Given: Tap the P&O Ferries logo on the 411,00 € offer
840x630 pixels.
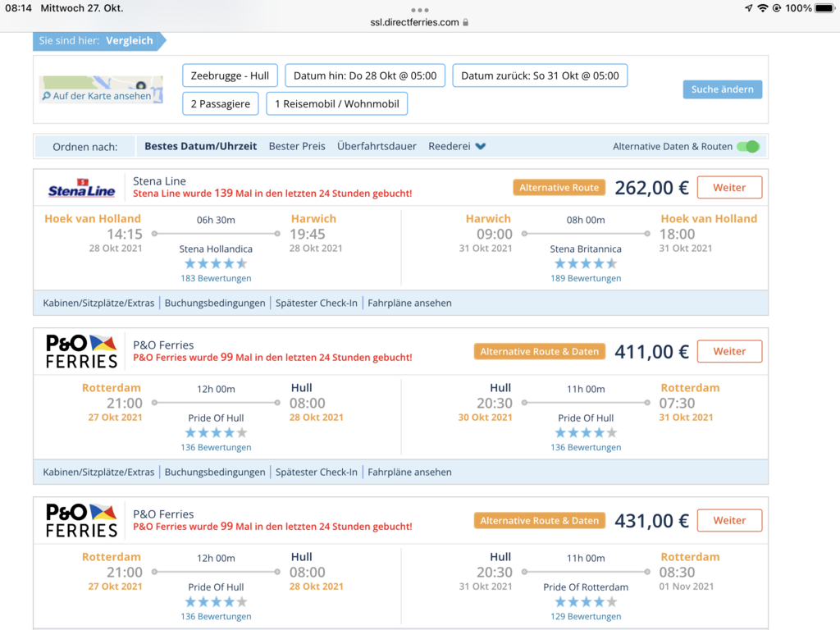Looking at the screenshot, I should coord(81,351).
